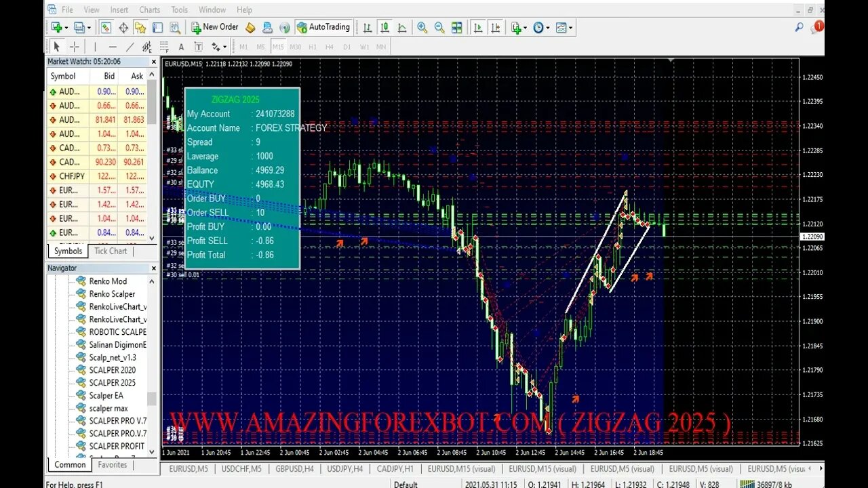
Task: Select the Scalp_net_v1.3 expert advisor
Action: click(x=113, y=357)
